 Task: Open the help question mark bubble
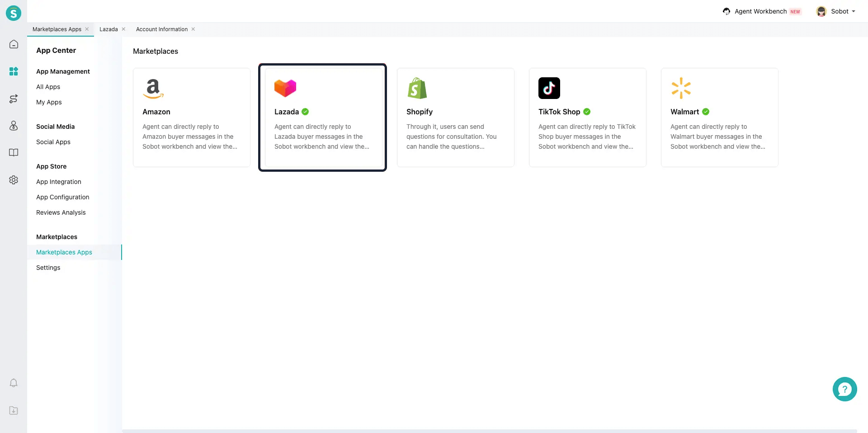844,389
